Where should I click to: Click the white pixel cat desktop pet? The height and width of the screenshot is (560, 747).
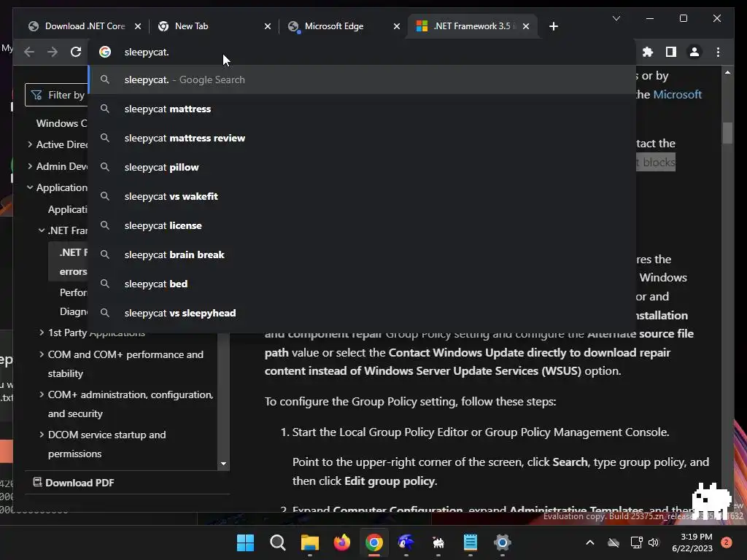coord(711,501)
